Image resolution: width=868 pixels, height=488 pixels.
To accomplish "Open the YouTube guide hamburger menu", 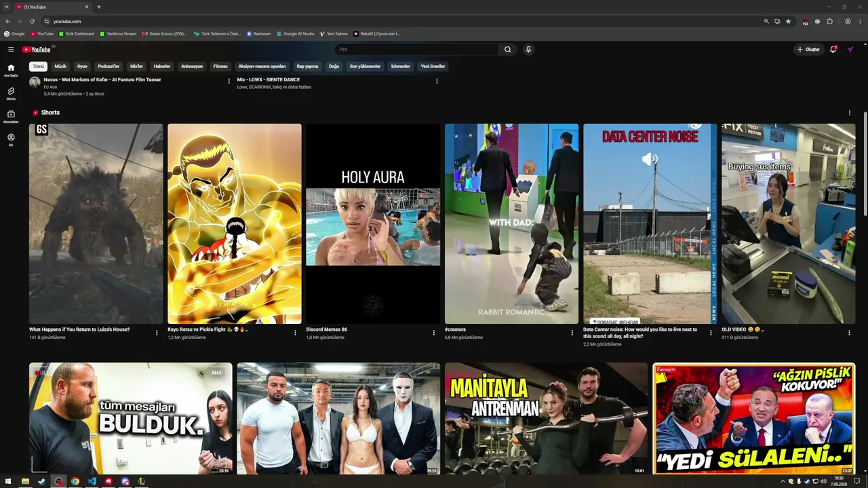I will (x=11, y=49).
